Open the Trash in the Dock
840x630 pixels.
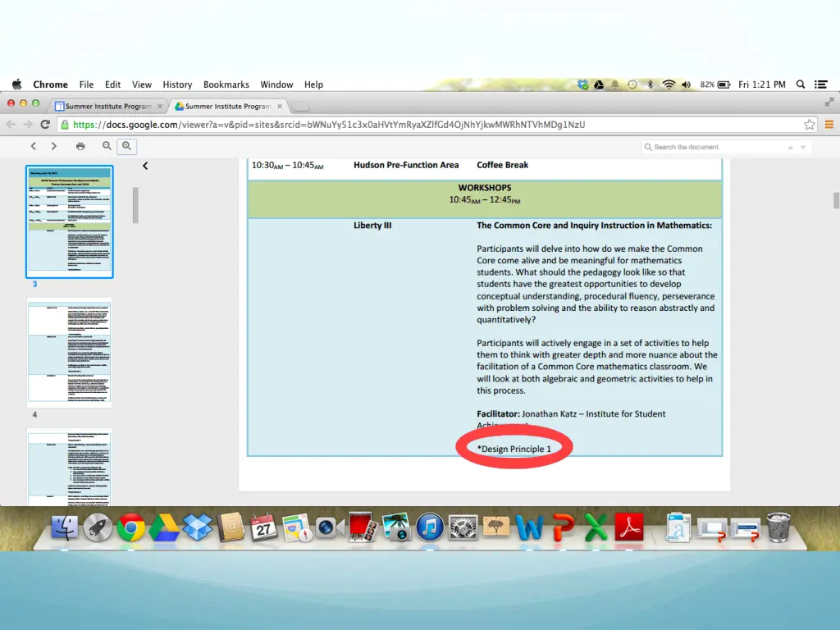coord(778,527)
